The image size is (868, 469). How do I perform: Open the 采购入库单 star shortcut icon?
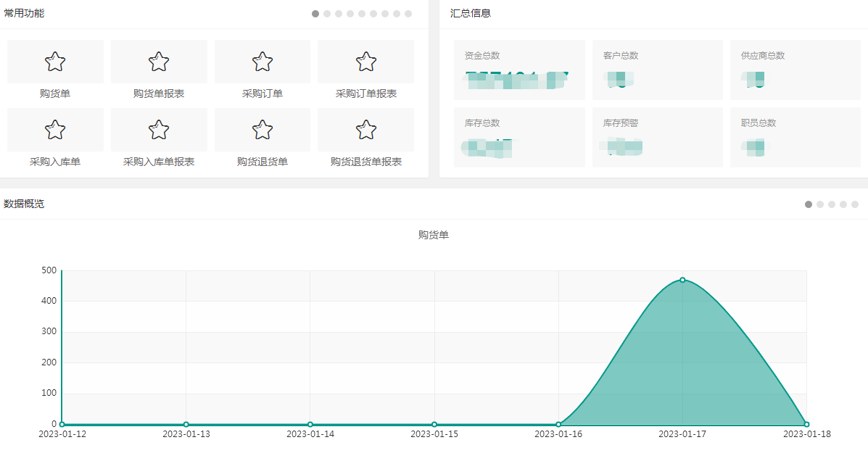click(55, 130)
